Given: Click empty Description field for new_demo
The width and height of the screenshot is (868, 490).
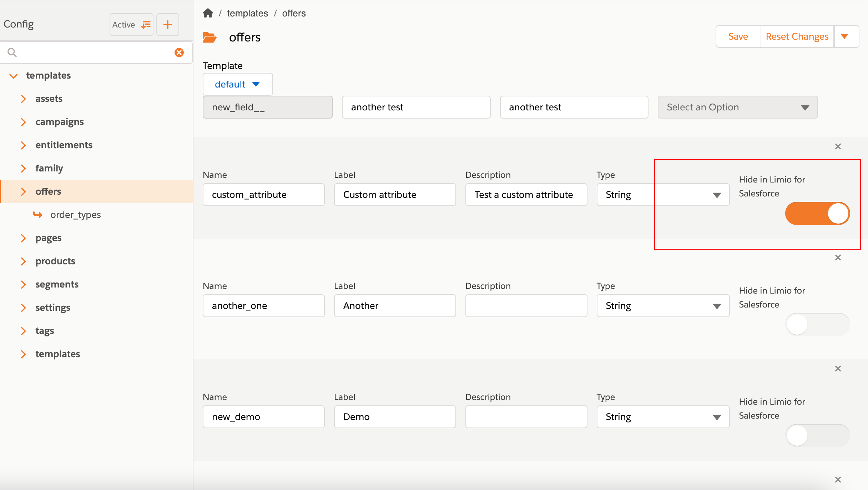Looking at the screenshot, I should tap(526, 417).
